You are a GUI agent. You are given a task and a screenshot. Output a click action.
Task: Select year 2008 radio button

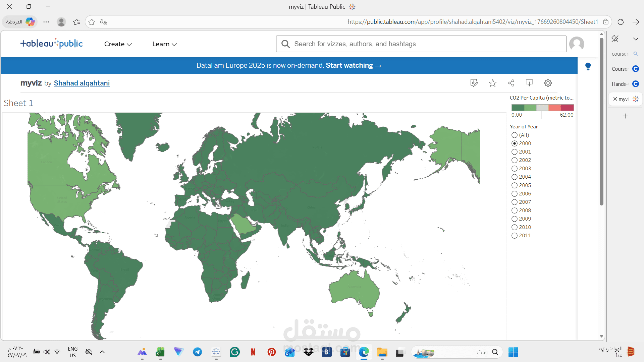coord(515,210)
